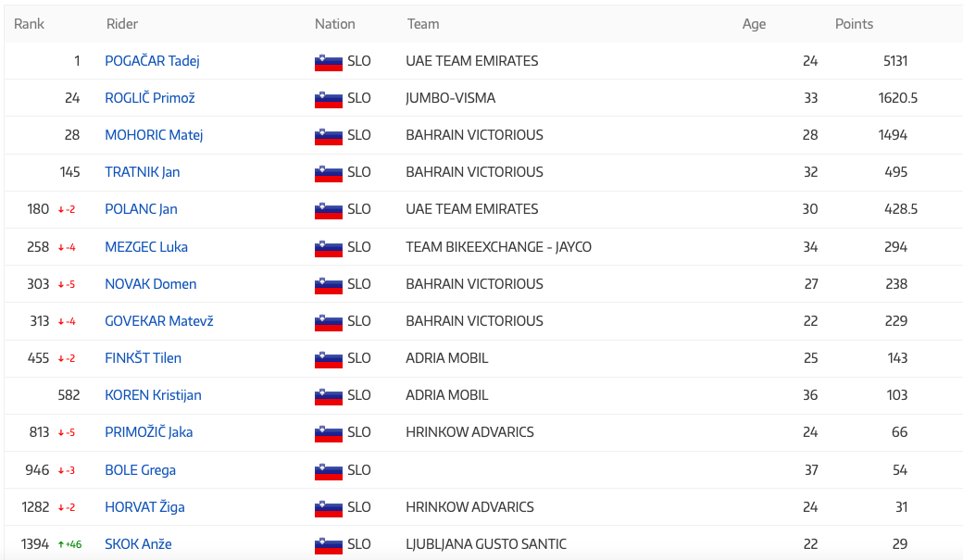Image resolution: width=963 pixels, height=560 pixels.
Task: Open BOLE Grega rider link
Action: click(140, 470)
